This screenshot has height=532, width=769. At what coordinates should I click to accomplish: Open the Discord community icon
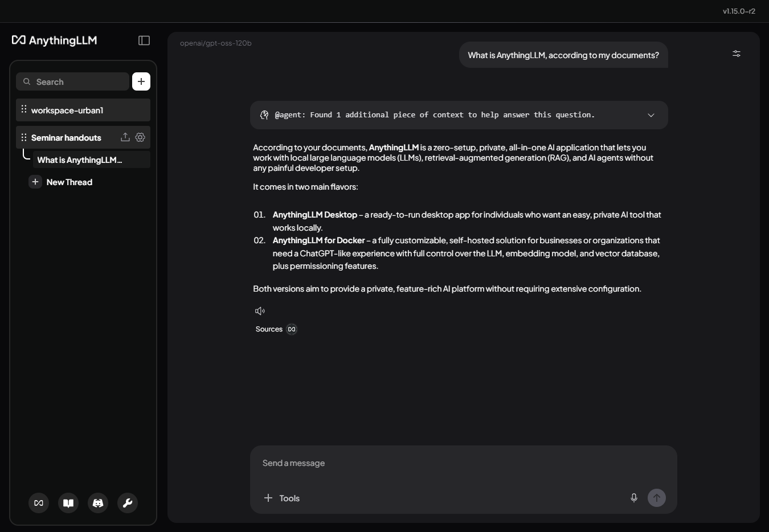pos(98,503)
